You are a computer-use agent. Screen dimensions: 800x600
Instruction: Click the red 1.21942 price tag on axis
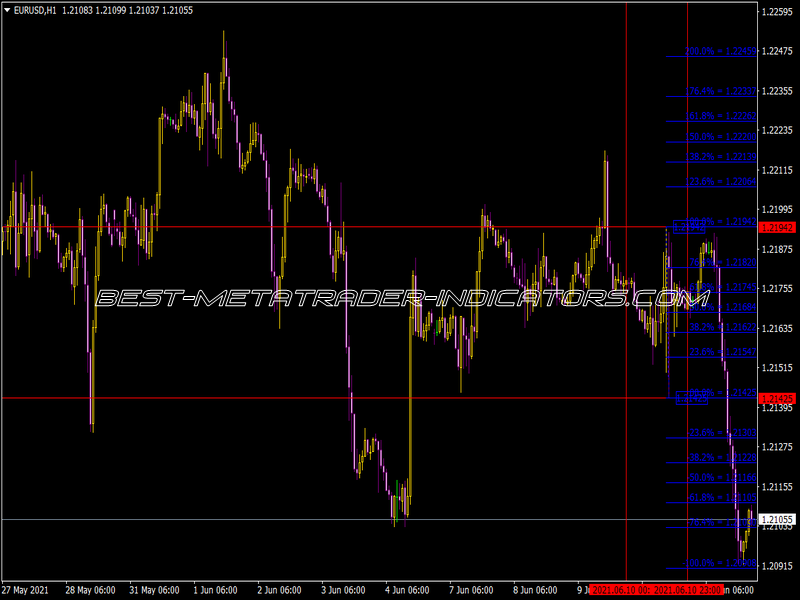[x=778, y=228]
